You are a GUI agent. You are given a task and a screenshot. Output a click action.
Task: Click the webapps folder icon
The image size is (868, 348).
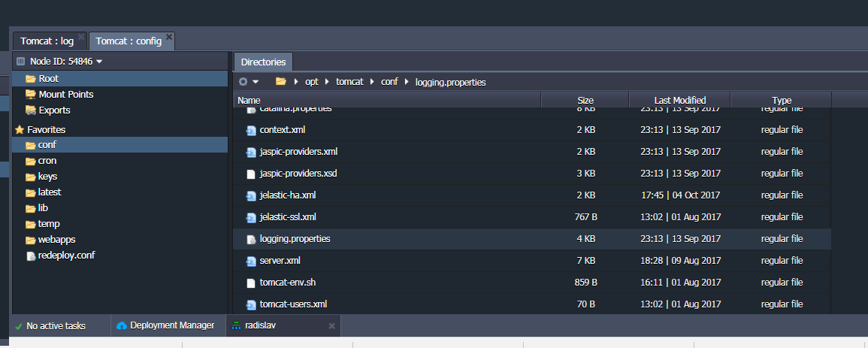31,240
